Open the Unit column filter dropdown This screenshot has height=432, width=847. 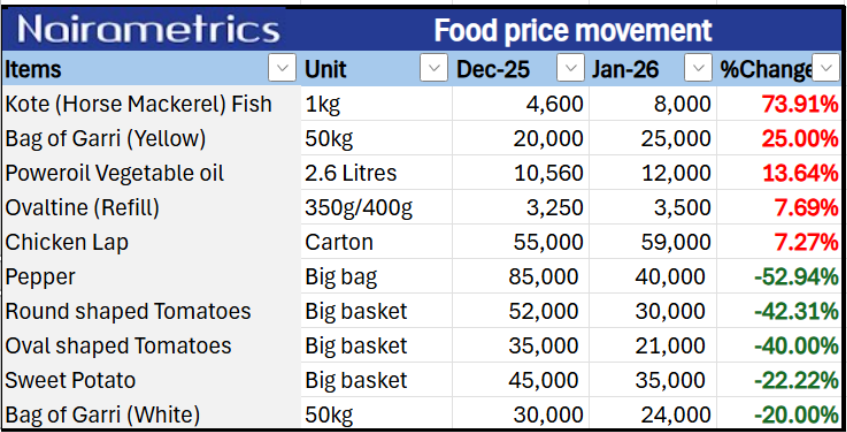tap(433, 69)
